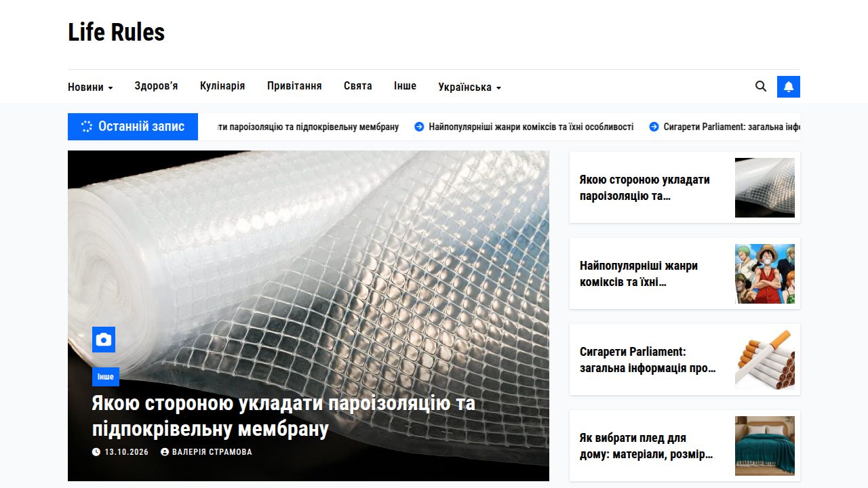Click the spinner icon in Останній запис

(87, 126)
